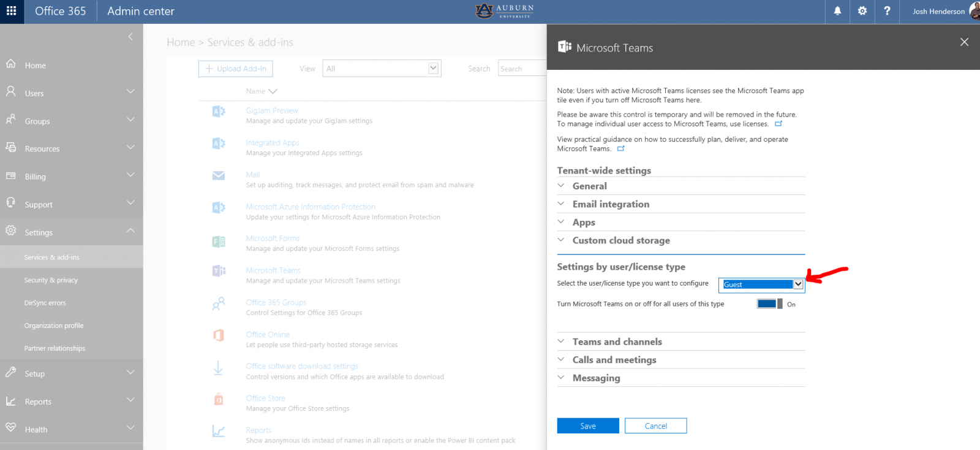
Task: Click the Resources icon in sidebar
Action: (x=10, y=147)
